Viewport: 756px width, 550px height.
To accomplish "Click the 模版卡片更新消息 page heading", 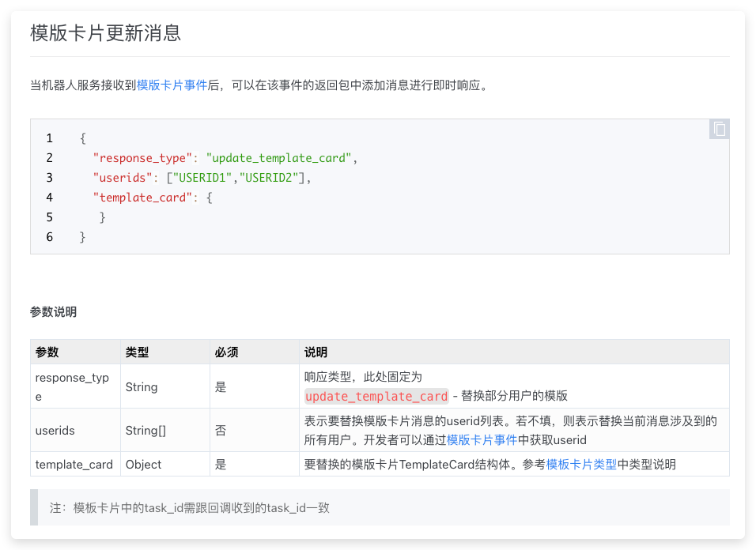I will click(106, 32).
